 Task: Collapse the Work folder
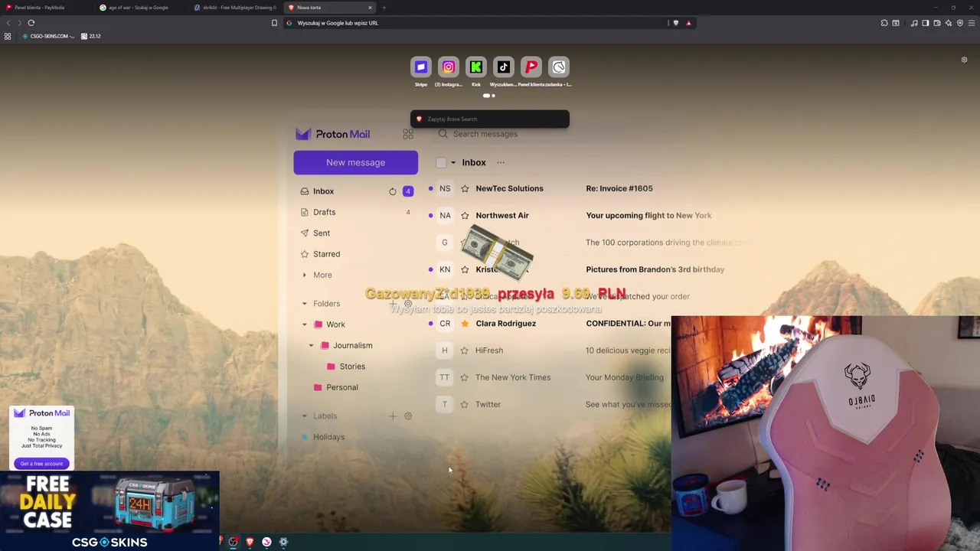[305, 324]
